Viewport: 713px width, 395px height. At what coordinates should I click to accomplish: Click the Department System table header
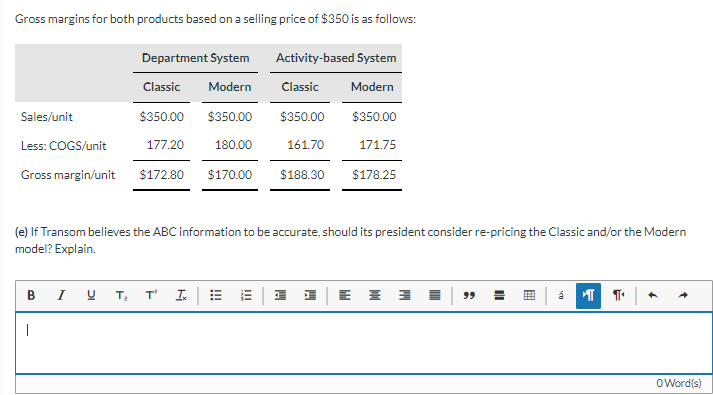(196, 58)
